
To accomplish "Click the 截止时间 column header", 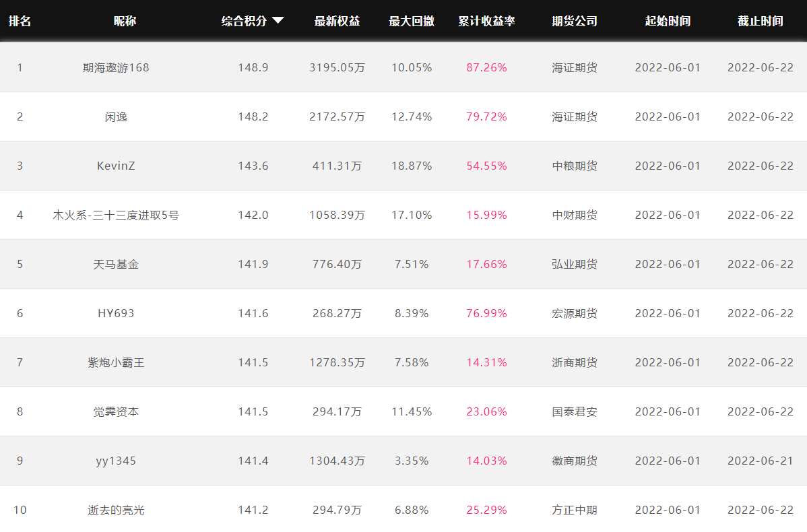I will click(x=761, y=21).
